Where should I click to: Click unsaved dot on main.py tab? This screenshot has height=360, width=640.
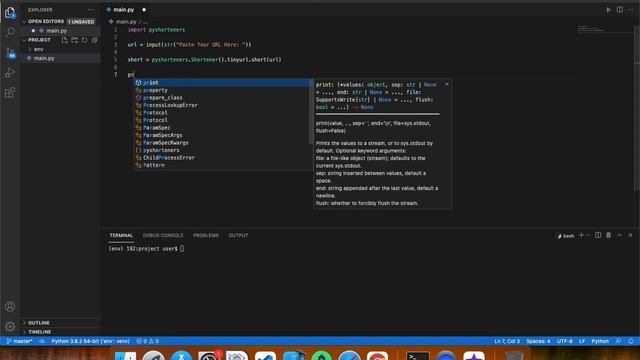(x=144, y=10)
